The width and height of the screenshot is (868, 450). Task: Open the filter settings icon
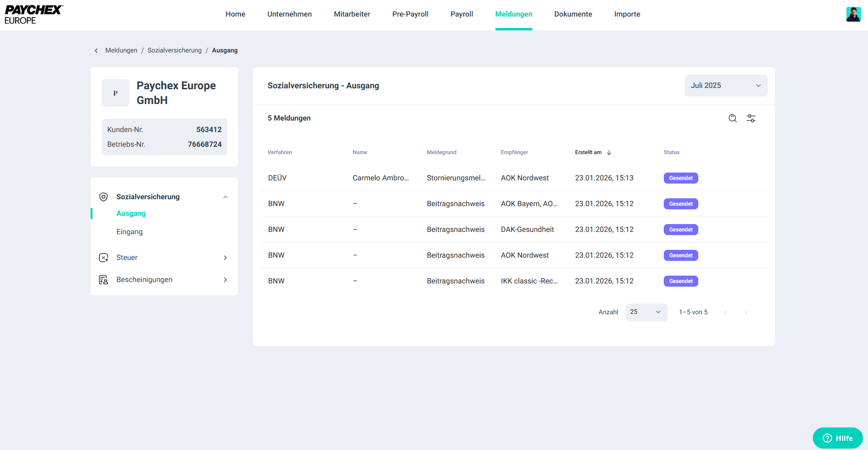point(751,118)
